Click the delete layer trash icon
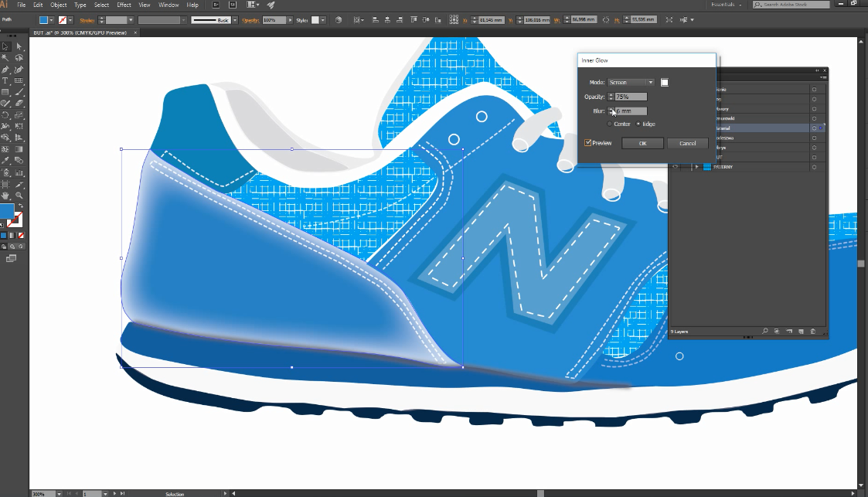The width and height of the screenshot is (868, 497). tap(812, 332)
